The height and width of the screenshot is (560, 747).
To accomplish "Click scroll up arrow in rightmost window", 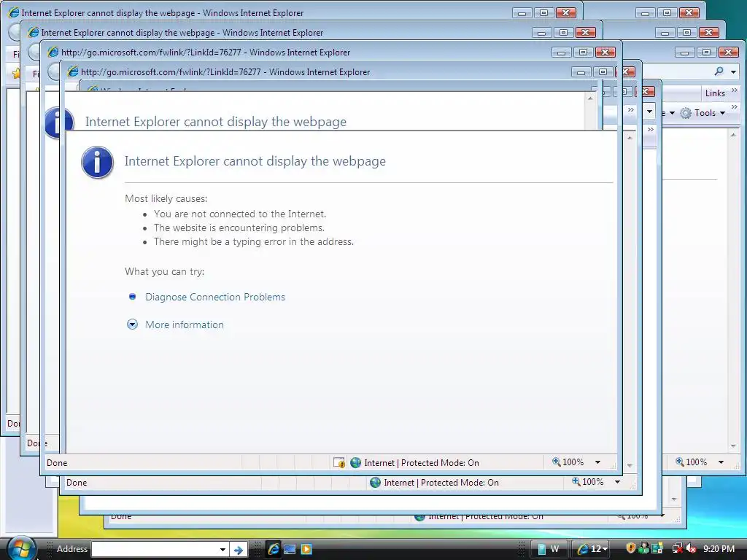I will pyautogui.click(x=733, y=136).
